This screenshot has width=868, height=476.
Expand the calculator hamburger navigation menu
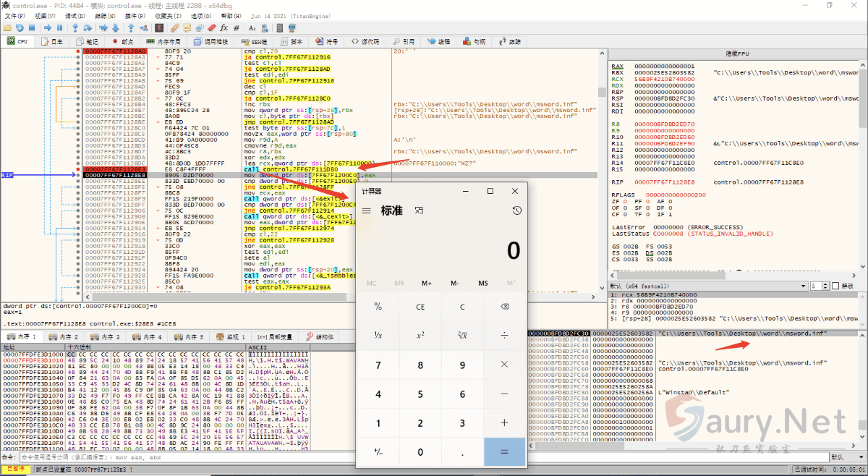pos(367,211)
